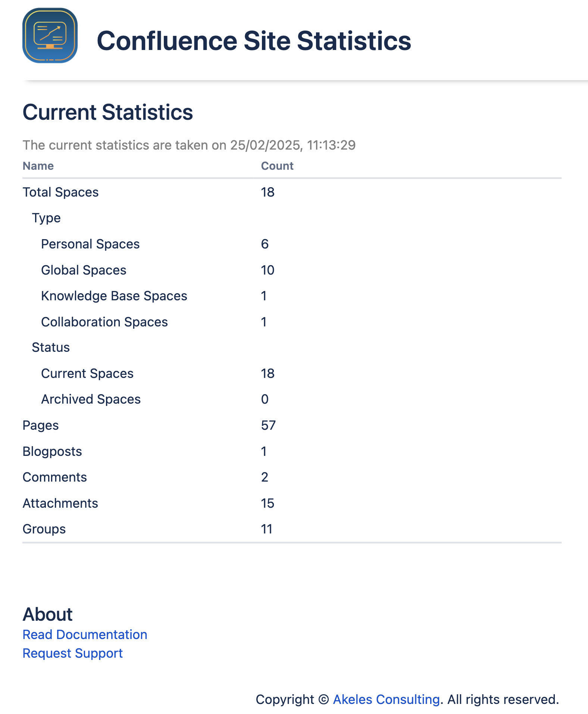Click the Name column header

click(38, 166)
